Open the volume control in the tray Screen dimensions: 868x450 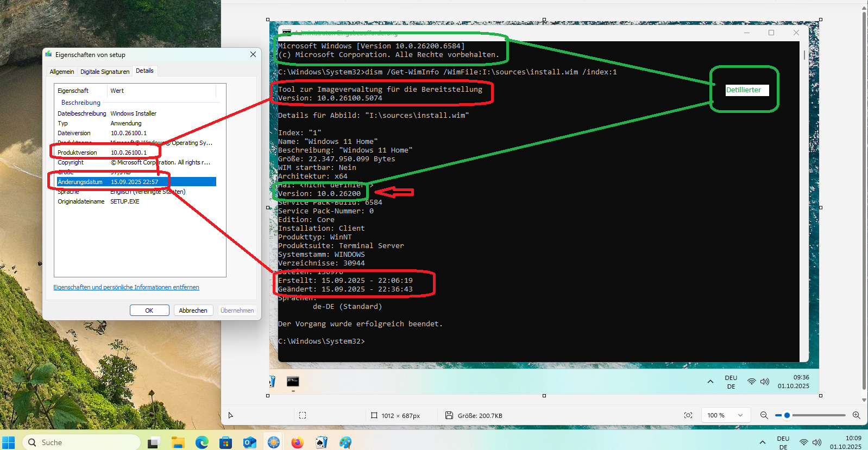tap(817, 442)
